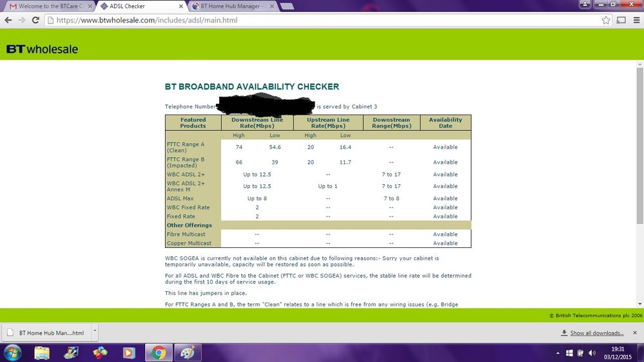Reload the ADSL Checker page
This screenshot has height=362, width=644.
[35, 20]
